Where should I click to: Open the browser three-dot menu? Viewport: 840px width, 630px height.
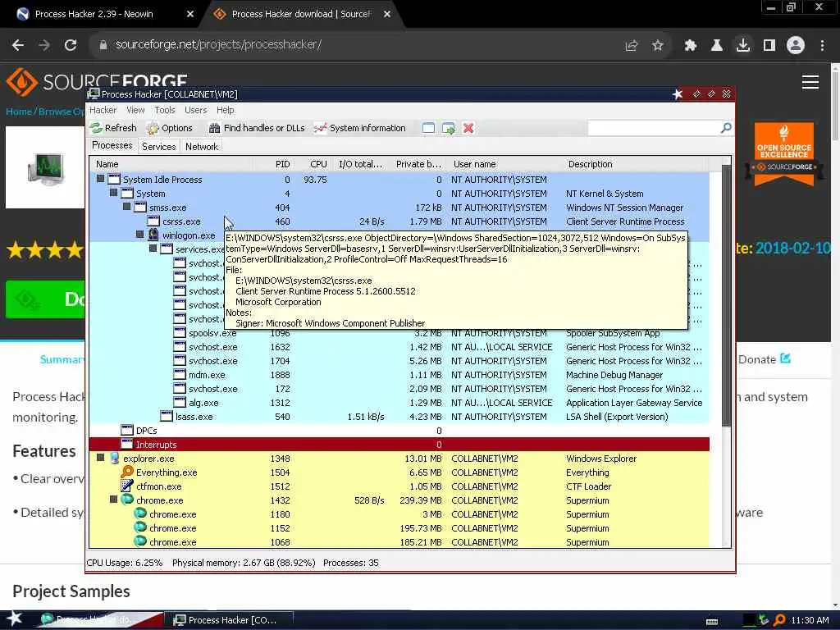point(822,46)
